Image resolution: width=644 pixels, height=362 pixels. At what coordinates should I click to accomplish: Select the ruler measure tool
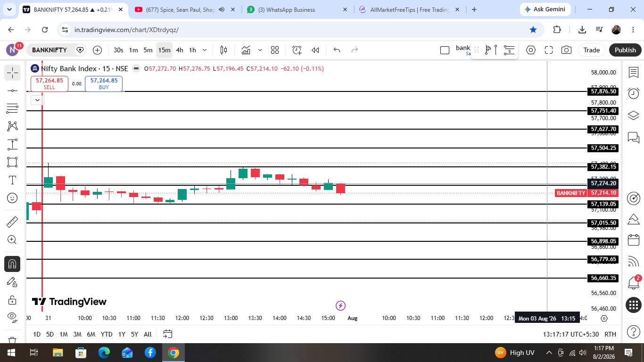coord(12,222)
